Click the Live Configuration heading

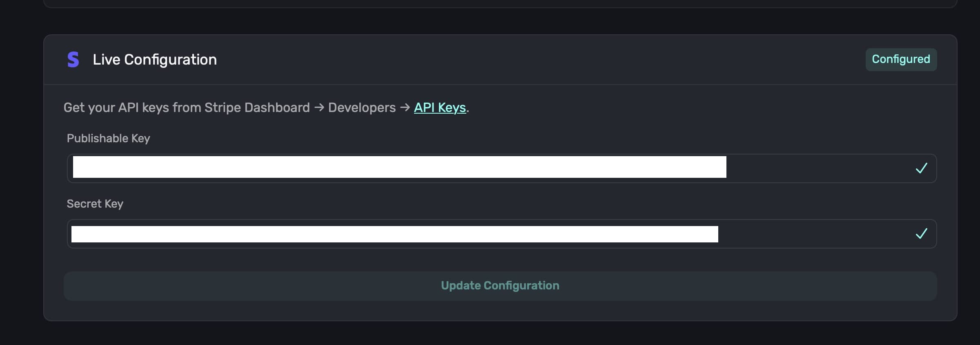pyautogui.click(x=155, y=60)
